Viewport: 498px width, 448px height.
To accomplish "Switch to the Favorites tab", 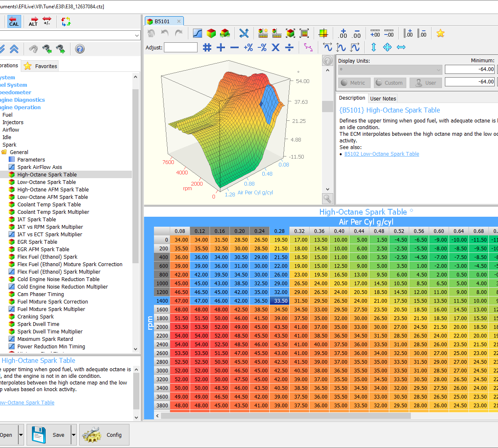I will coord(41,66).
